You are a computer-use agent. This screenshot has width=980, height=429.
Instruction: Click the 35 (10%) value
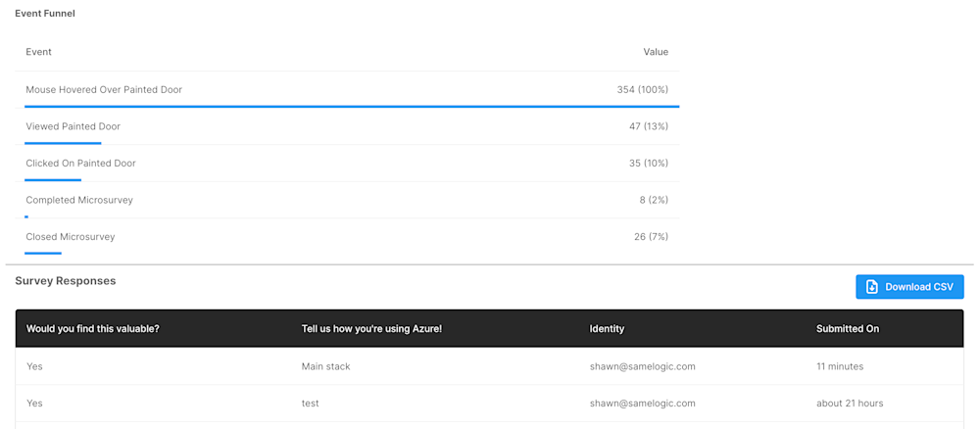coord(649,163)
